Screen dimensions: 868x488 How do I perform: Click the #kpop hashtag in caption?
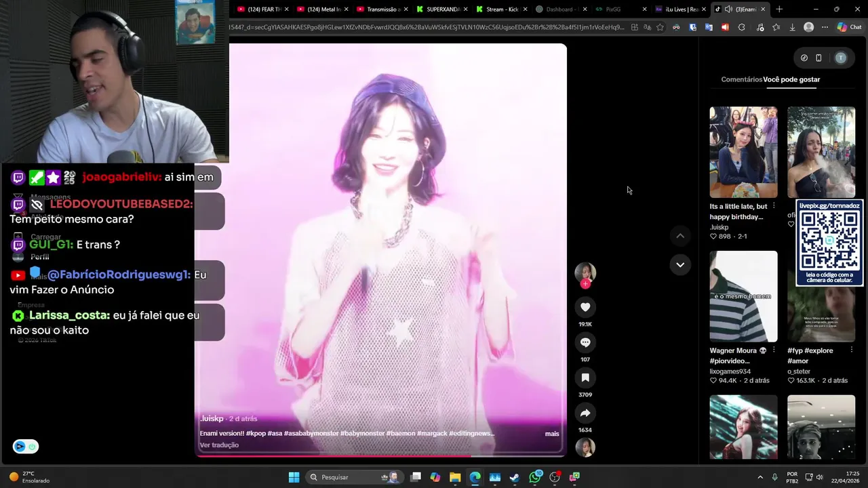(x=256, y=434)
